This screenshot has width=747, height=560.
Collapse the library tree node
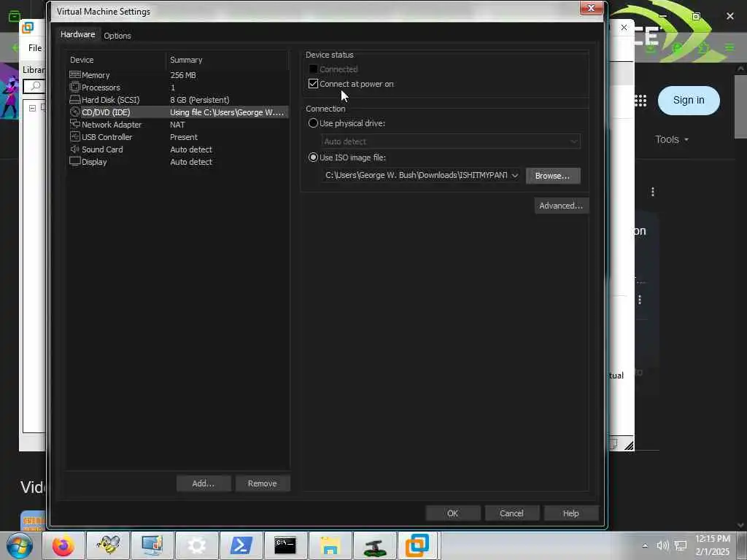click(x=32, y=108)
